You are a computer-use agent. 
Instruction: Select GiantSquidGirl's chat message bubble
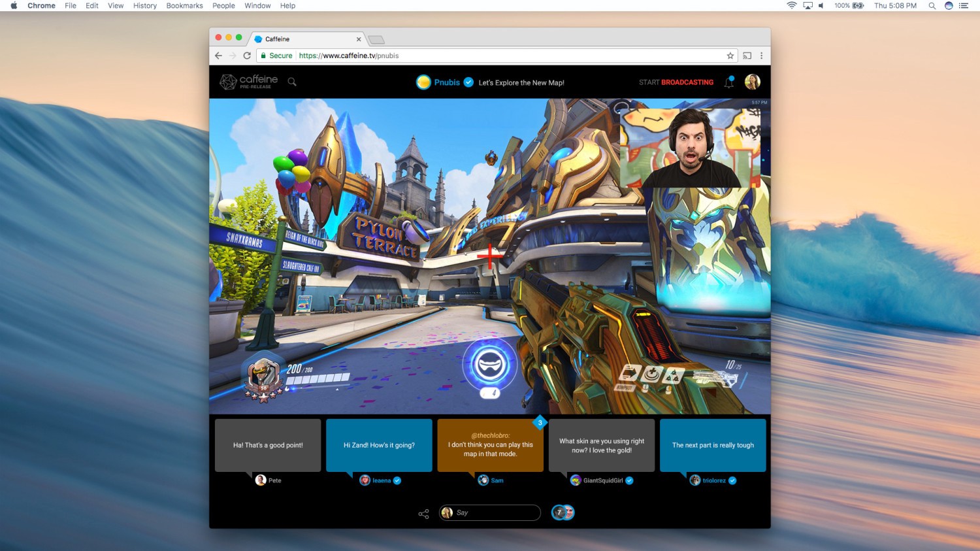[x=601, y=445]
